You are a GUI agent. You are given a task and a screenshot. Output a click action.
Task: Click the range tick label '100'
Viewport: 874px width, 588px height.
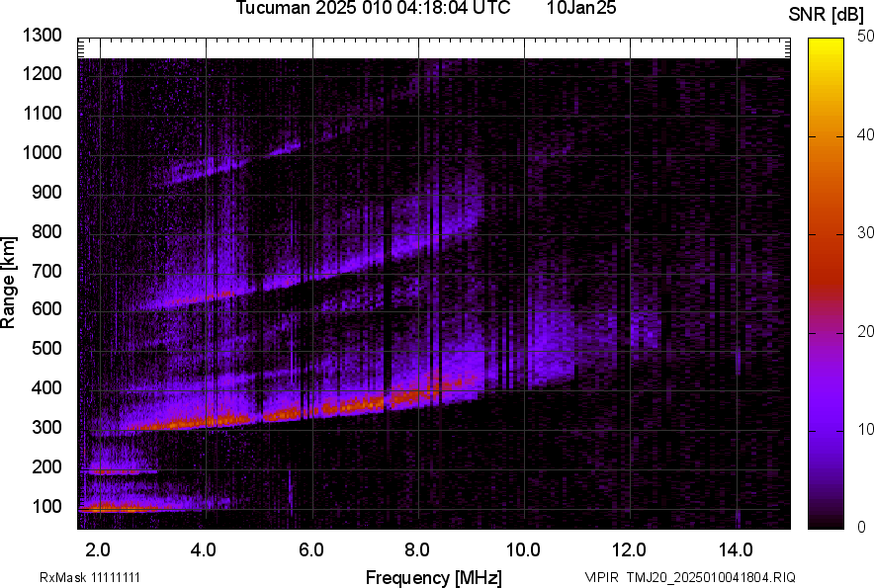[x=46, y=507]
